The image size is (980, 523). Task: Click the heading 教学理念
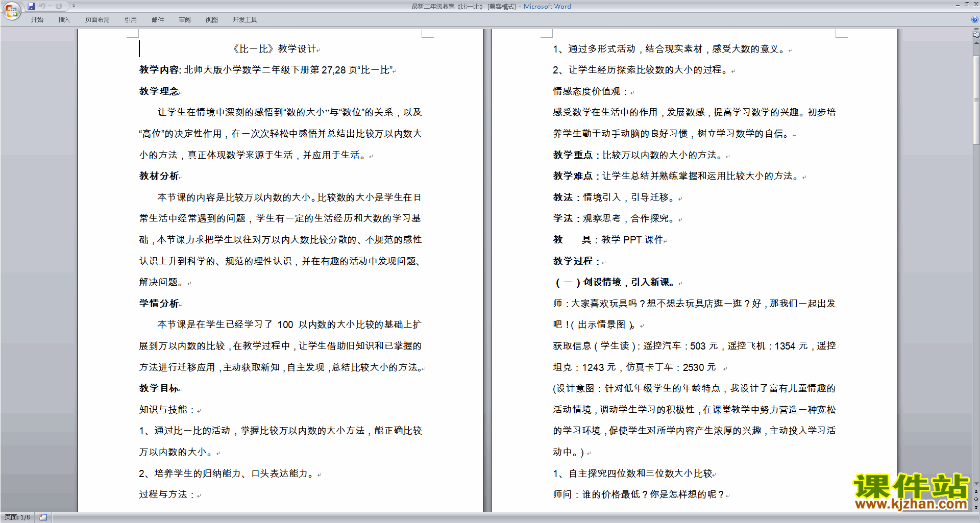159,91
